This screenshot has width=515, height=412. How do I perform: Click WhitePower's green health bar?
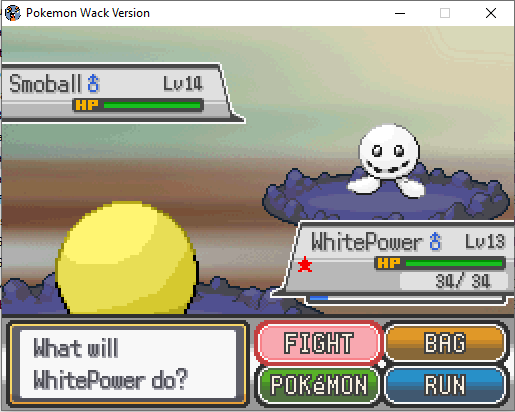454,263
